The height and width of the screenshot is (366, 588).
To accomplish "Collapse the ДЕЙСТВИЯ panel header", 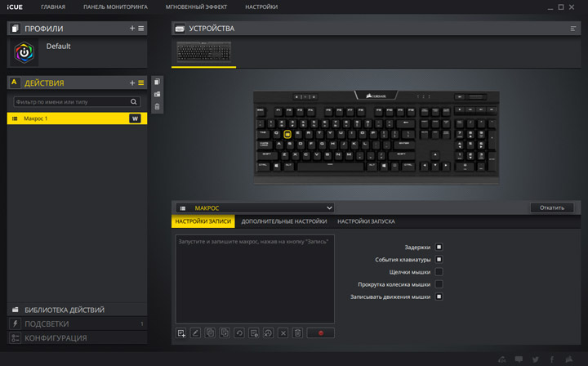I will tap(77, 83).
